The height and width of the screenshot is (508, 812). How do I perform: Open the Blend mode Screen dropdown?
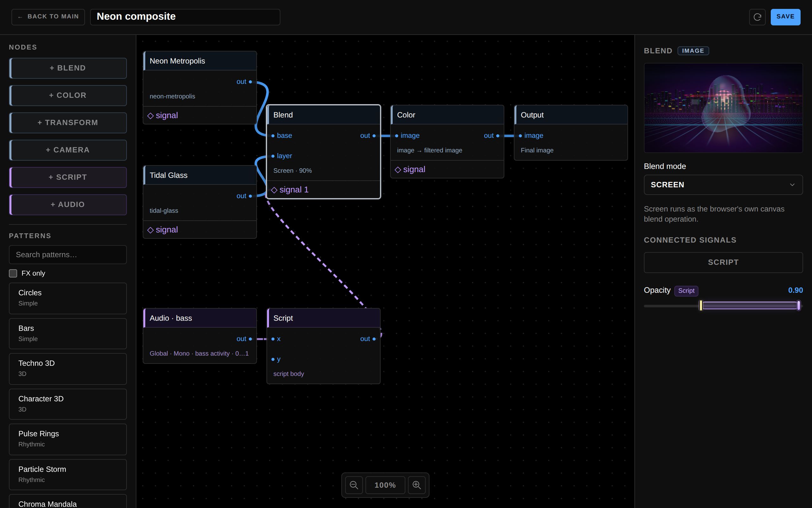click(x=723, y=184)
